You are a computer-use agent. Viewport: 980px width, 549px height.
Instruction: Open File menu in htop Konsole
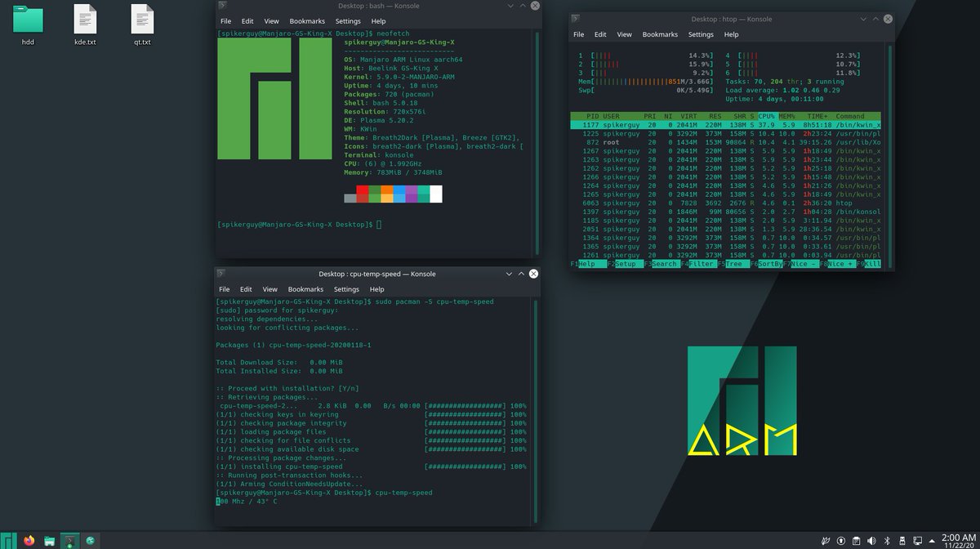click(579, 34)
